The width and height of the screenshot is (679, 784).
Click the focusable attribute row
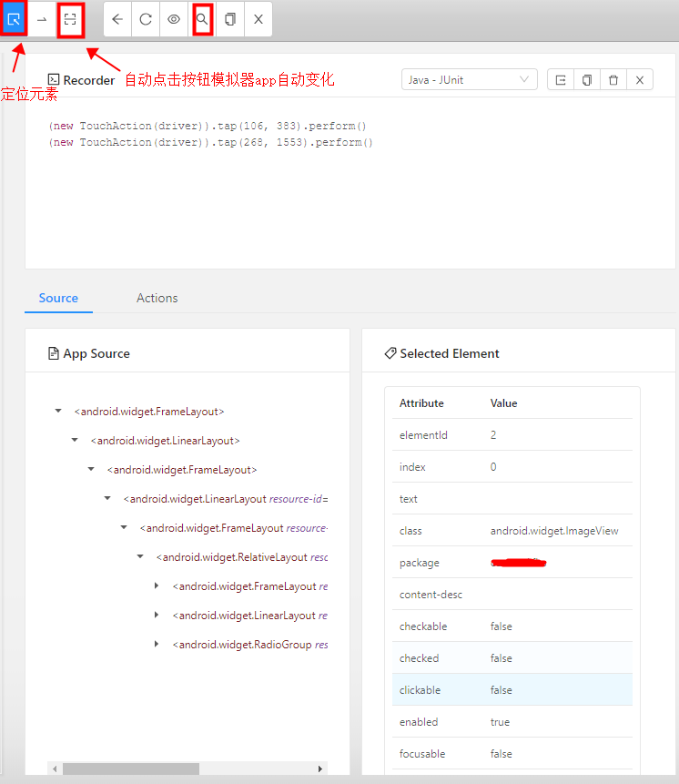(x=512, y=754)
